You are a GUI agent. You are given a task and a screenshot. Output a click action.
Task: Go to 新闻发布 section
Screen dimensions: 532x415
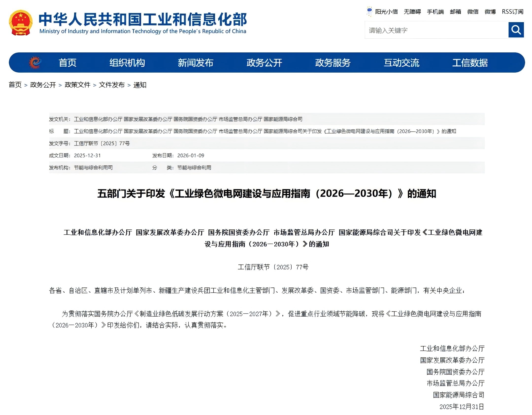point(196,63)
